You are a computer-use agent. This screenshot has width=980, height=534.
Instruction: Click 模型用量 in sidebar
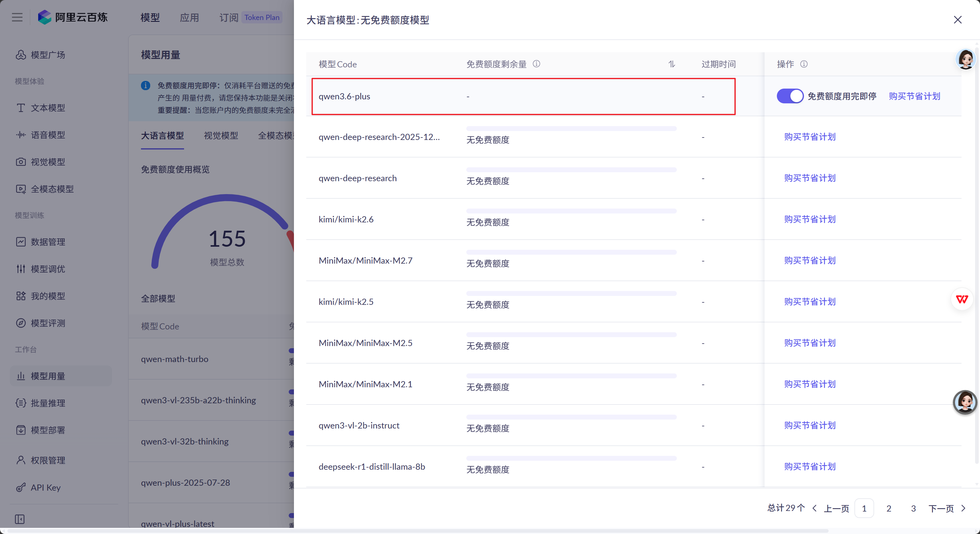click(x=61, y=376)
